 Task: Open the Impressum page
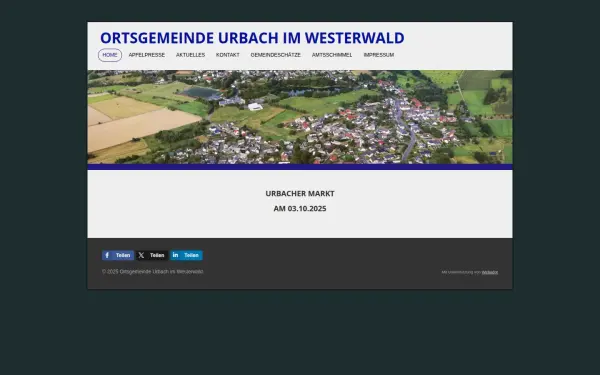point(379,55)
